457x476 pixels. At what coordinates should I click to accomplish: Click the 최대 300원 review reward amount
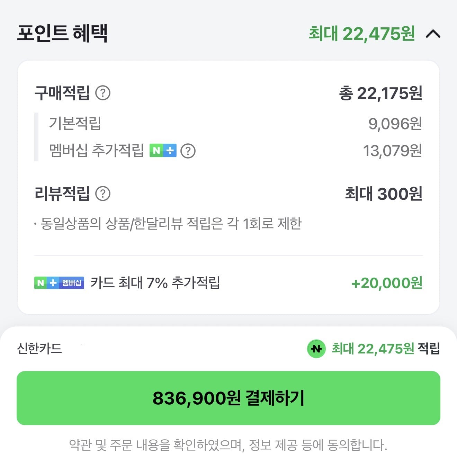tap(384, 194)
